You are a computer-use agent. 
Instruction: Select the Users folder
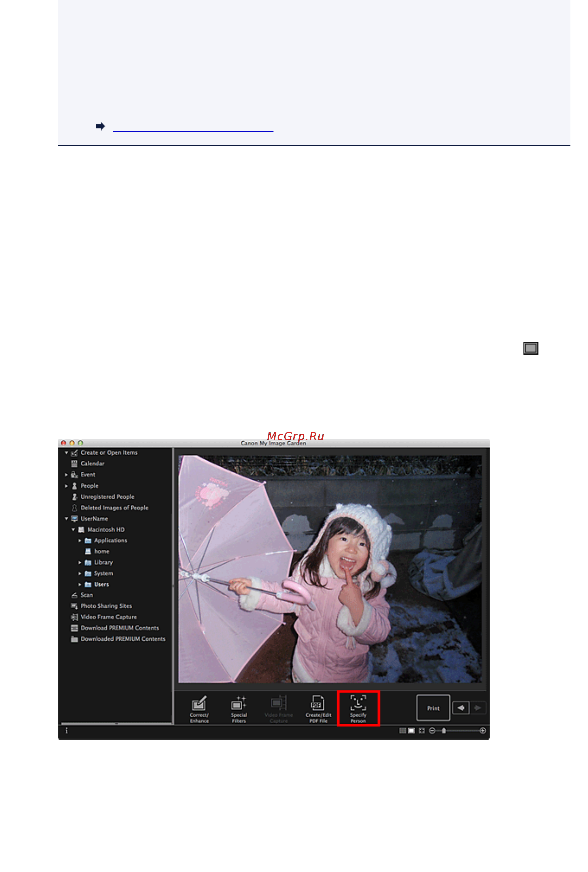101,584
